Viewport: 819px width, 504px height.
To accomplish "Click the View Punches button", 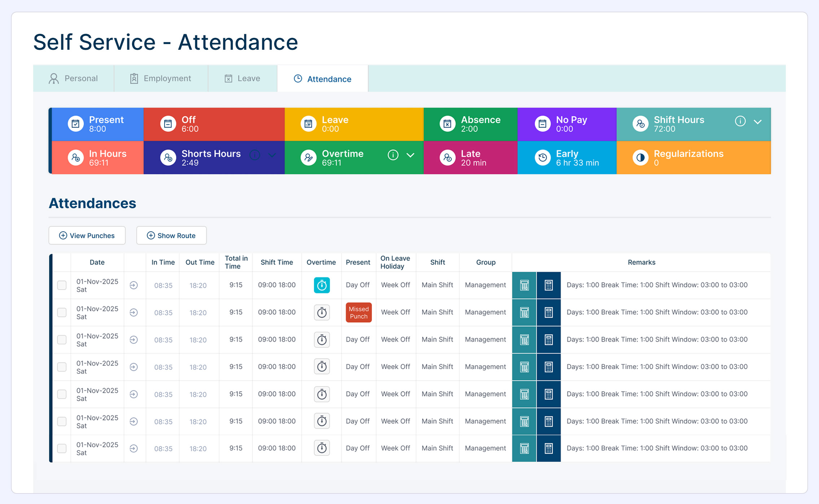I will (x=87, y=235).
